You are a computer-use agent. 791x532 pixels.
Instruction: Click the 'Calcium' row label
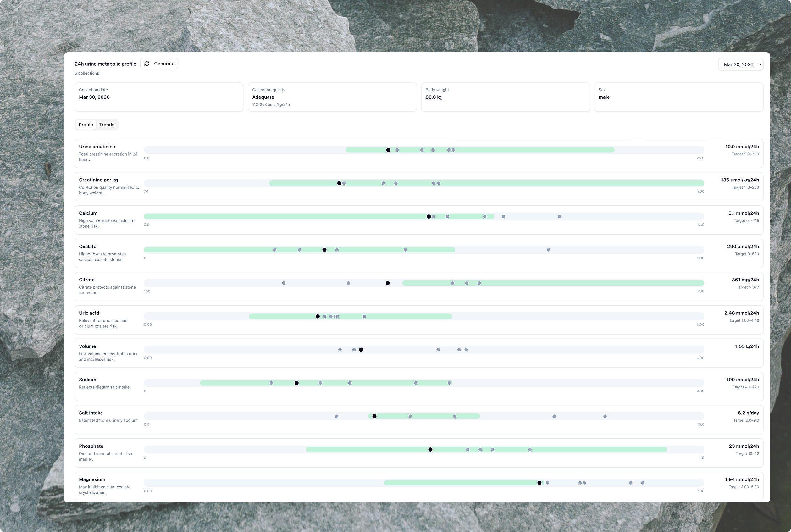(x=88, y=213)
